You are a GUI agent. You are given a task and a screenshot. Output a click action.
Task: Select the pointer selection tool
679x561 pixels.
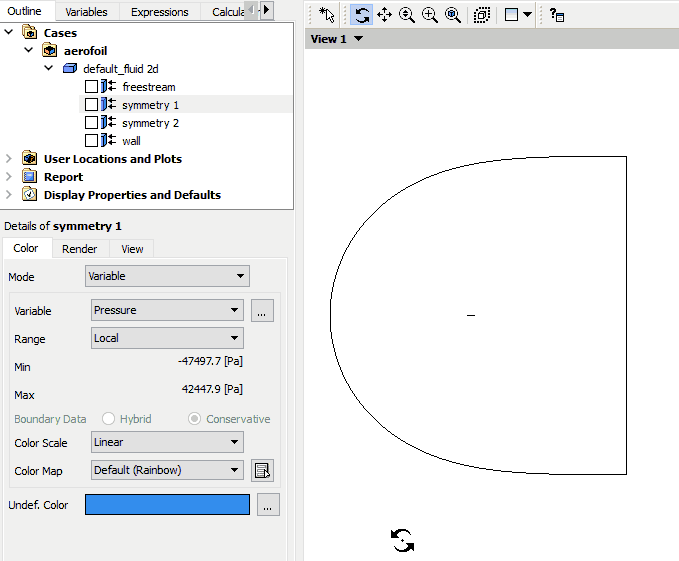tap(326, 15)
